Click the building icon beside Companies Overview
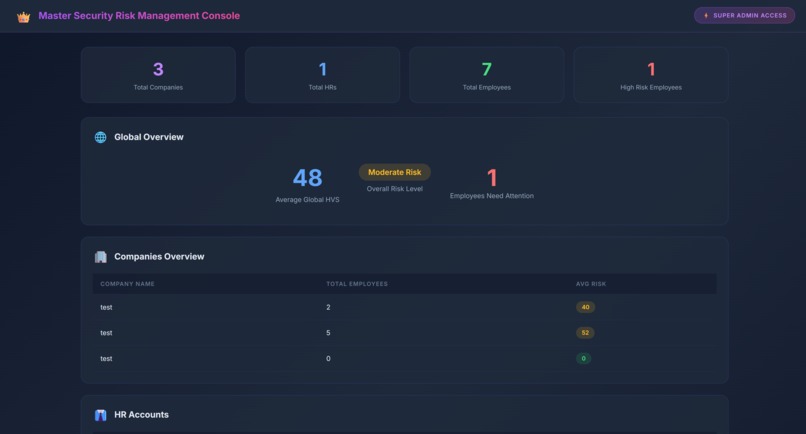The width and height of the screenshot is (806, 434). (x=100, y=257)
